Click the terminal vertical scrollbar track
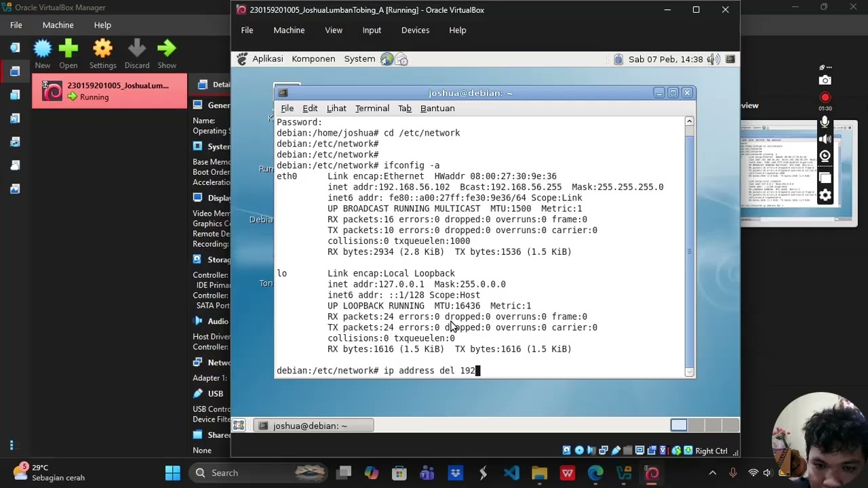The image size is (868, 488). 690,246
